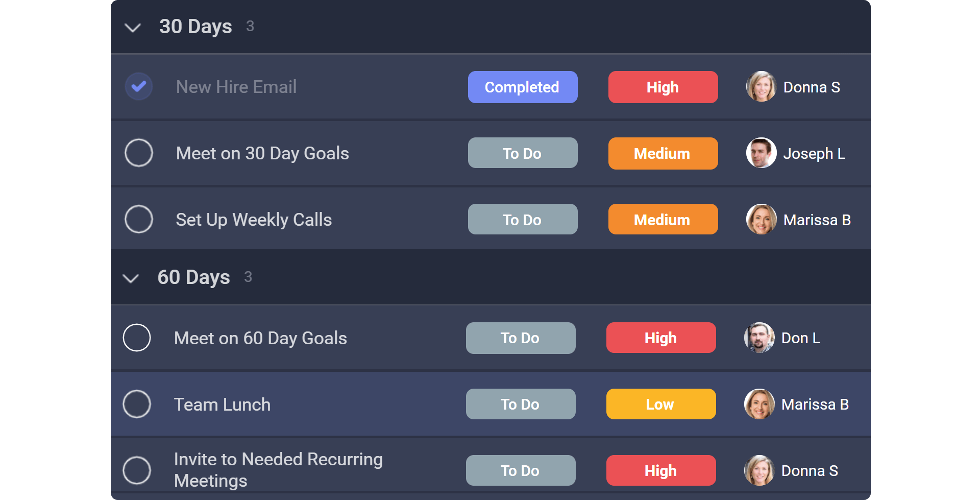Viewport: 980px width, 500px height.
Task: Select the Set Up Weekly Calls task title
Action: [x=254, y=219]
